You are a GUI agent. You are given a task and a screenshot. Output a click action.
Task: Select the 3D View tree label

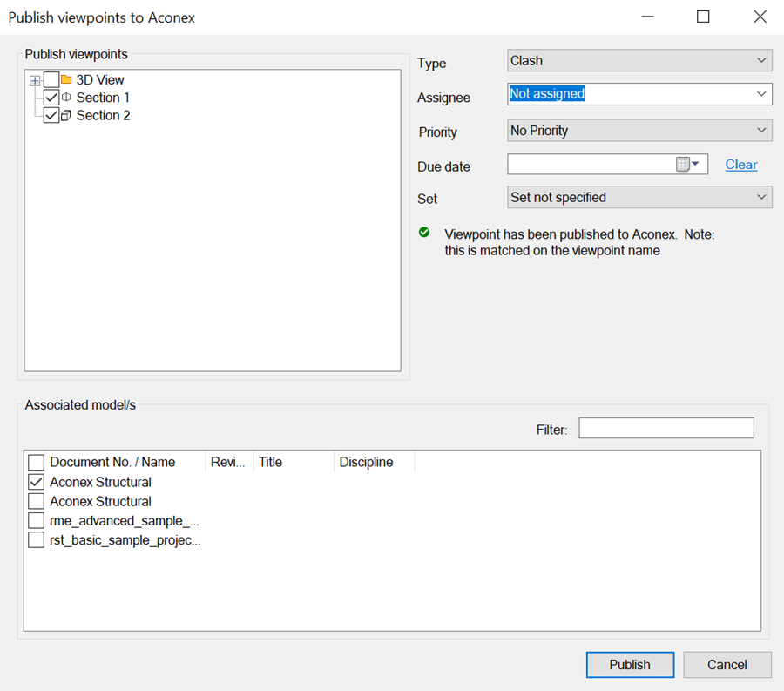[x=100, y=80]
